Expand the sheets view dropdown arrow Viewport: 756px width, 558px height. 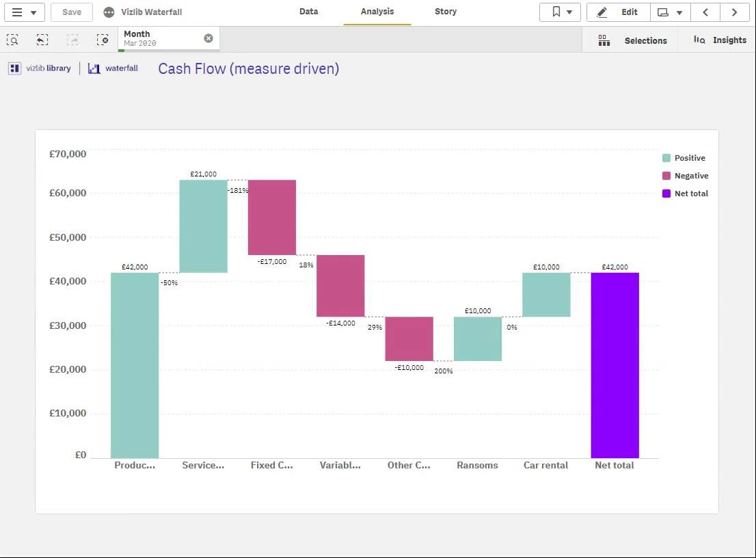679,12
